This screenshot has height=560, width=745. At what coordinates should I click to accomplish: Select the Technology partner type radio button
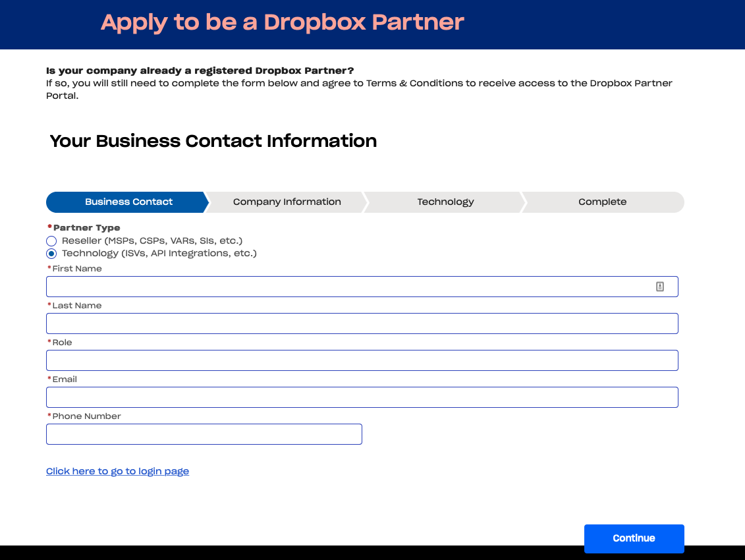[x=51, y=254]
